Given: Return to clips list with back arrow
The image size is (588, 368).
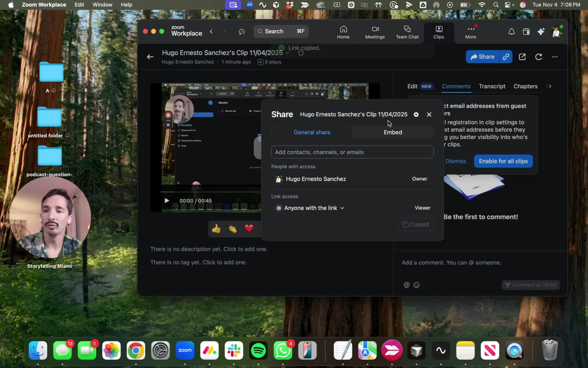Looking at the screenshot, I should (150, 57).
